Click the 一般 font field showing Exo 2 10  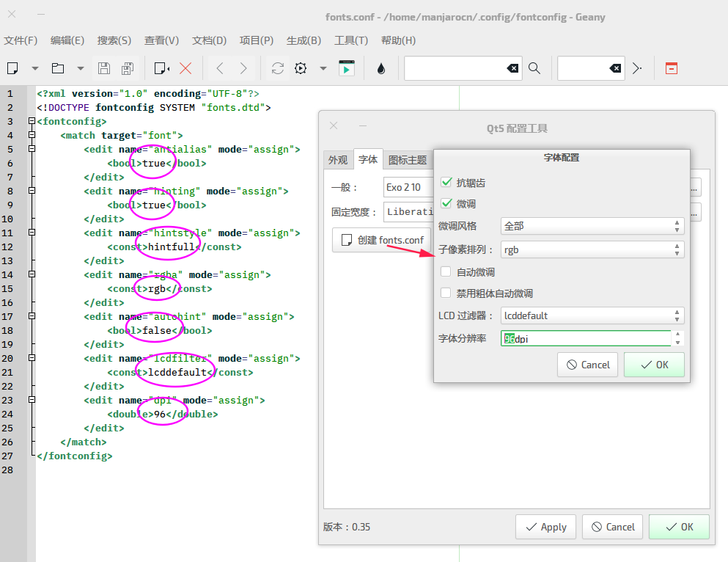pos(408,187)
